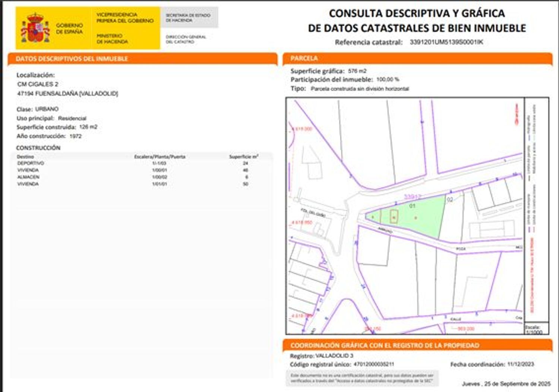The height and width of the screenshot is (392, 559).
Task: Click the gray disclaimer notice at bottom
Action: (362, 378)
